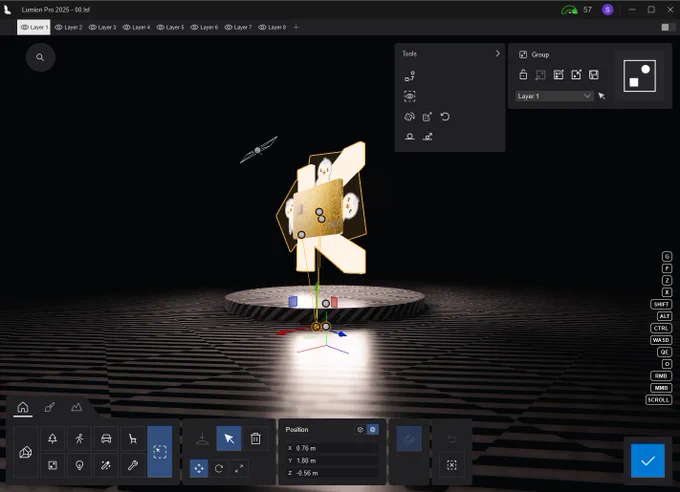
Task: Open the Layer 1 dropdown in Group panel
Action: 554,96
